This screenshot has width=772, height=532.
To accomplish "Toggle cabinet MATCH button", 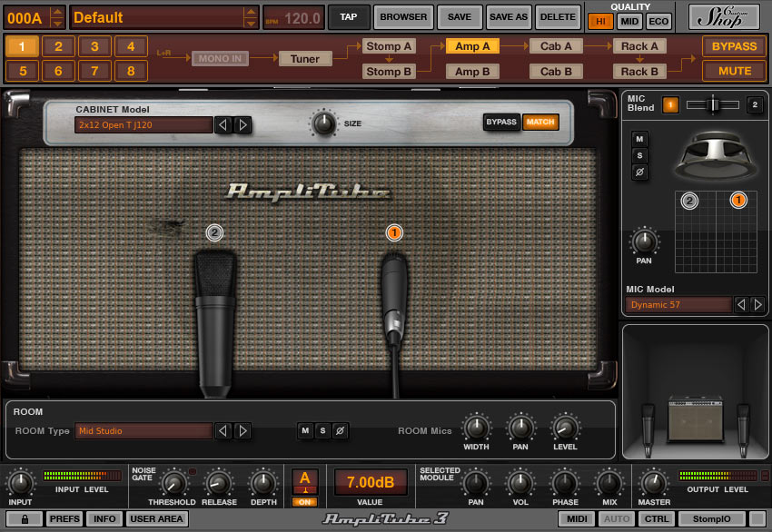I will [x=540, y=122].
